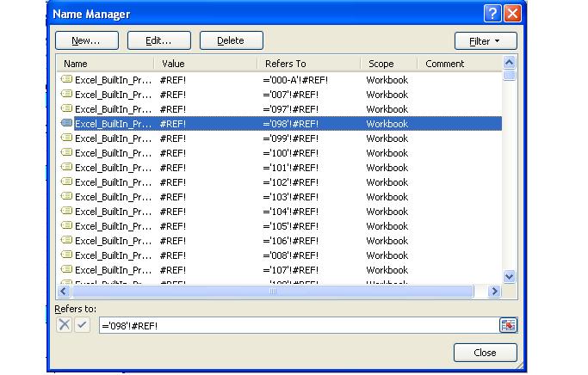Sort by the Refers To column header
Screen dimensions: 588x375
tap(307, 64)
